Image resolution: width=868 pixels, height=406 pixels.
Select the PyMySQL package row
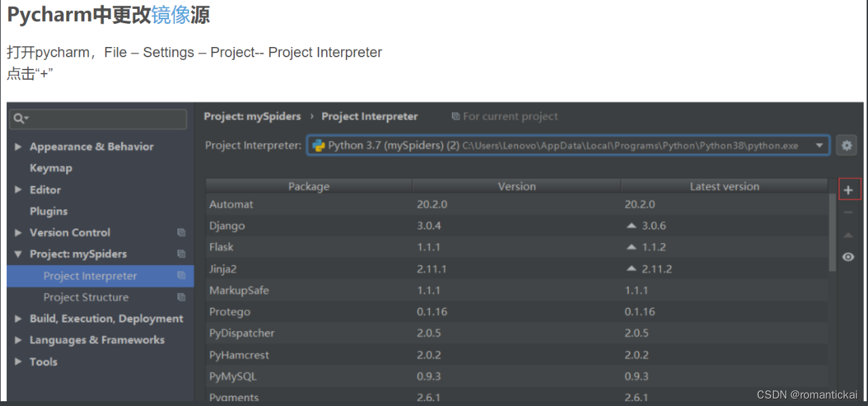tap(517, 376)
